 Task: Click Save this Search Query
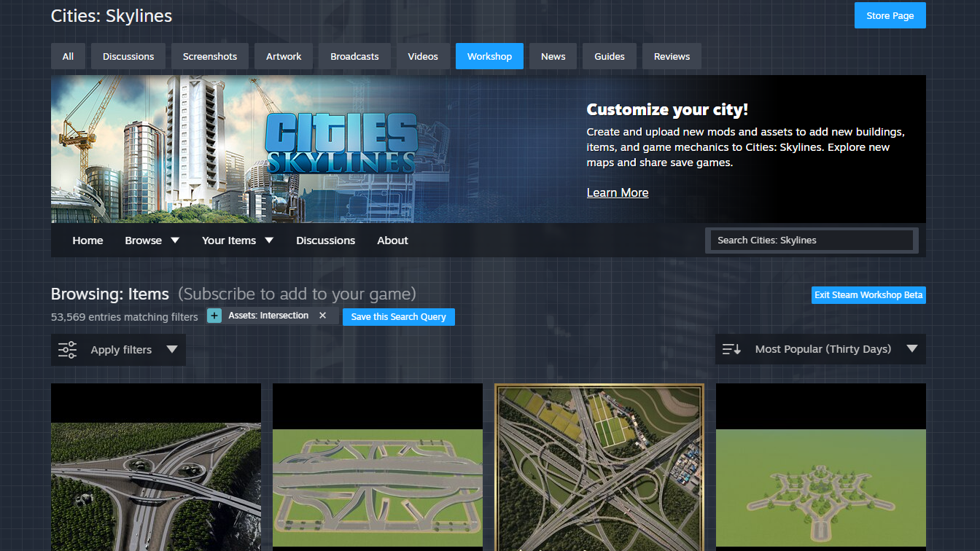click(398, 316)
